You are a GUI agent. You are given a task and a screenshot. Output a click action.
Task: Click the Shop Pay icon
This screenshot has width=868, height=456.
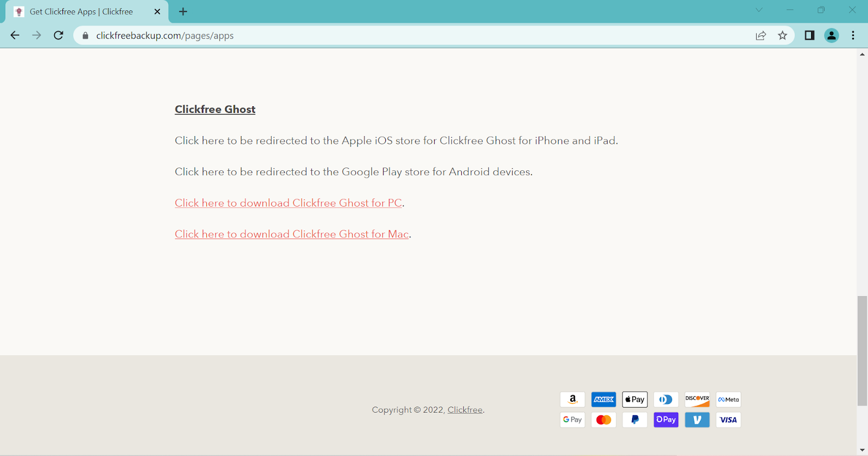(666, 420)
